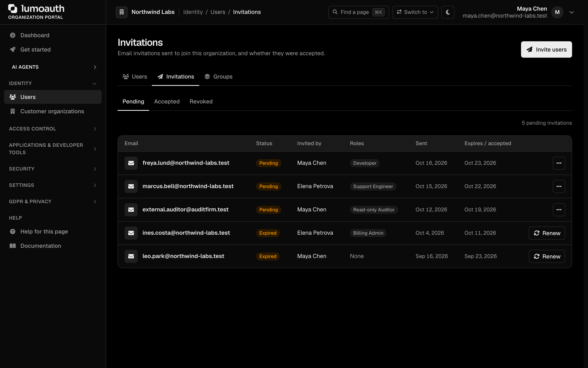Open the Switch to dropdown
Viewport: 588px width, 368px height.
pyautogui.click(x=415, y=12)
